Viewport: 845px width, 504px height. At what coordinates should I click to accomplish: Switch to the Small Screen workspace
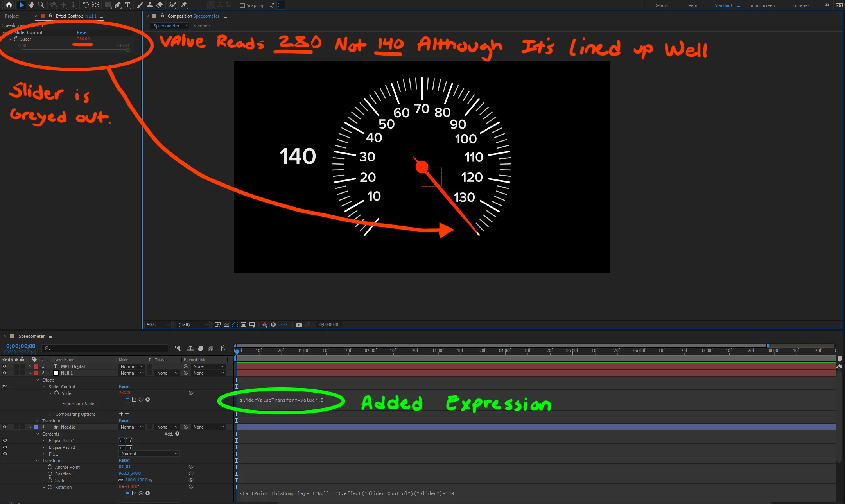coord(762,5)
